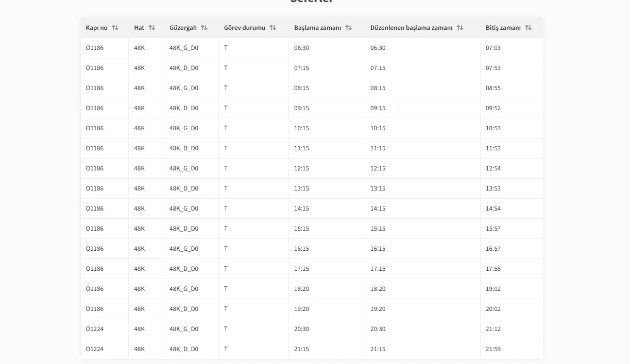Click the 07:53 end time cell

click(x=493, y=68)
